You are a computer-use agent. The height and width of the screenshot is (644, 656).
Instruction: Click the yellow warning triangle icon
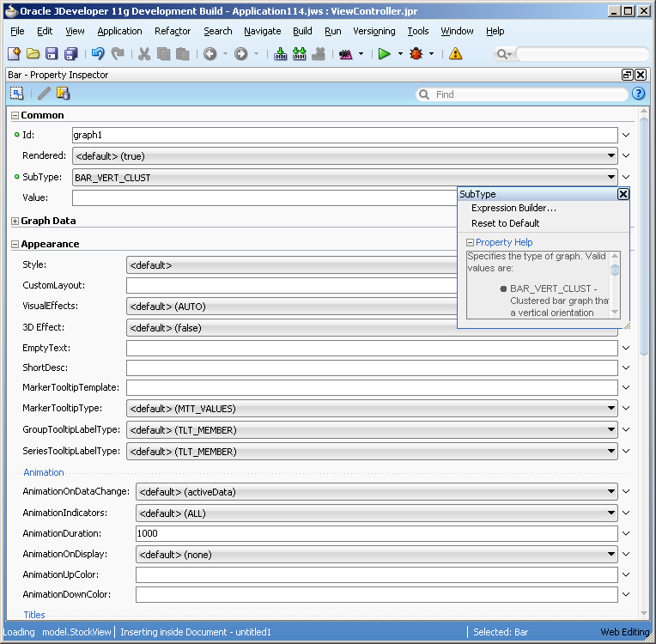pos(456,53)
